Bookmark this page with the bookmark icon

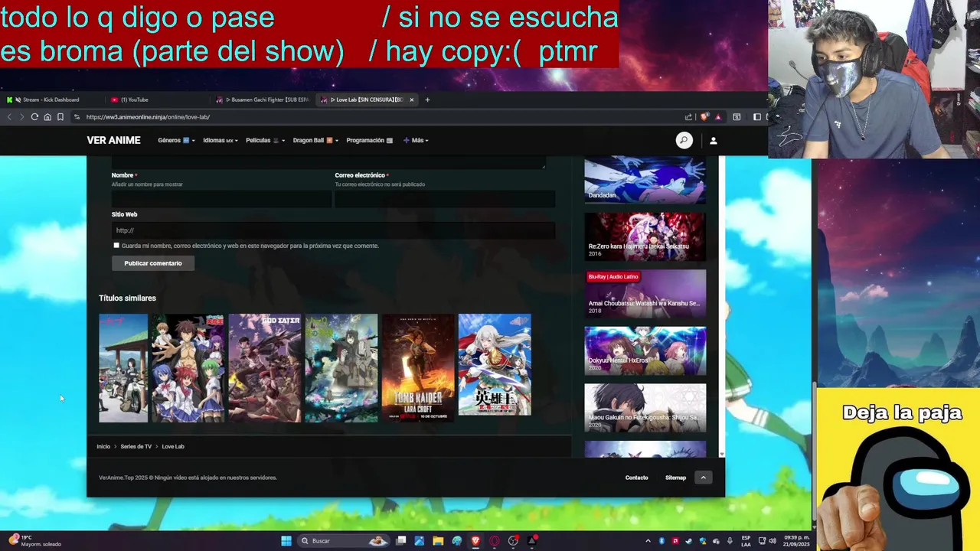[60, 117]
